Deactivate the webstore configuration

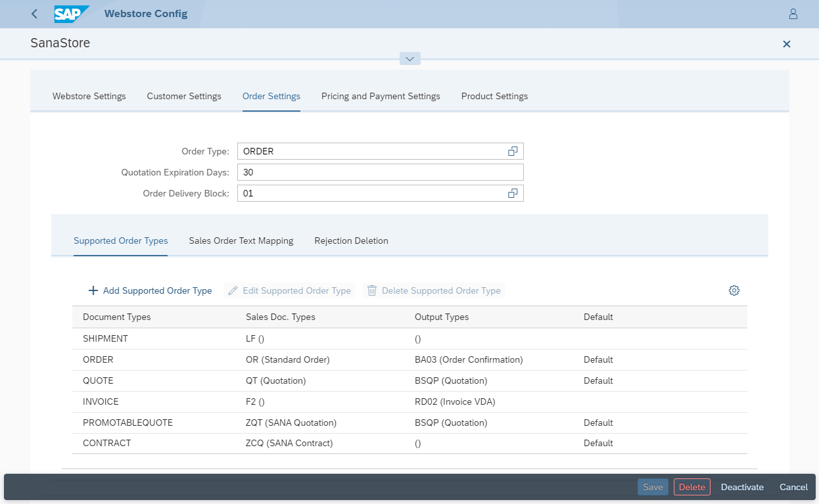tap(742, 487)
